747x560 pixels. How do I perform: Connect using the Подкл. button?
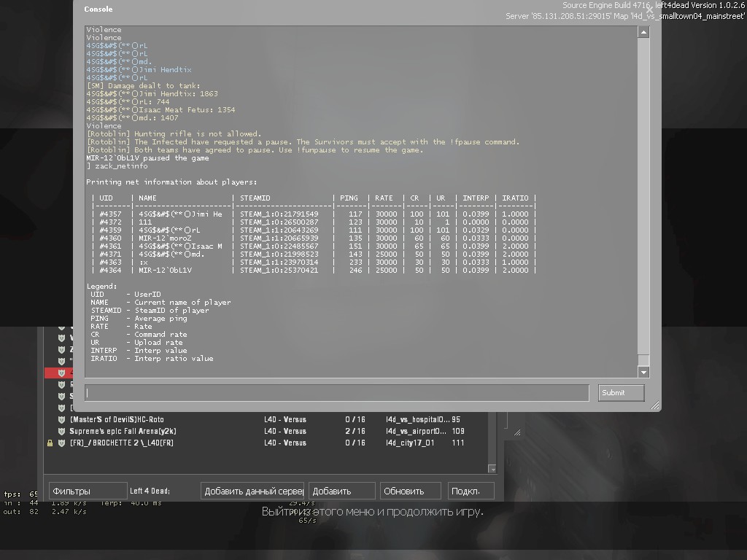(471, 491)
